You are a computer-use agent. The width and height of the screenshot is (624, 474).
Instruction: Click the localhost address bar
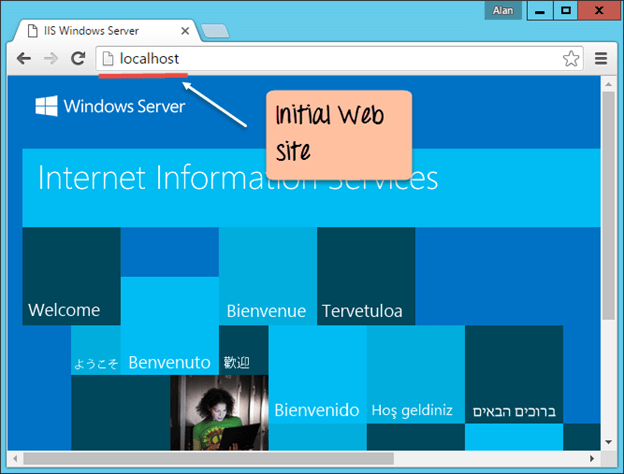click(x=330, y=59)
